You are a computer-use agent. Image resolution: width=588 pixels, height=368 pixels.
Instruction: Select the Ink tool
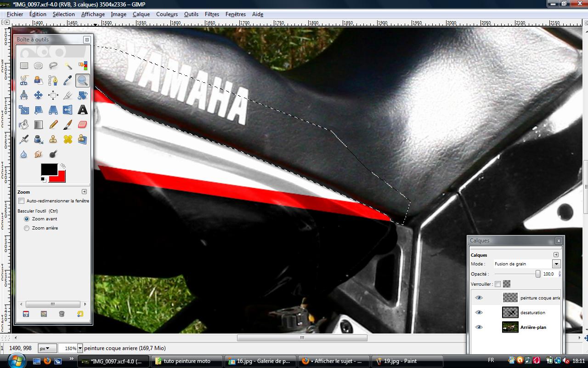(x=39, y=139)
